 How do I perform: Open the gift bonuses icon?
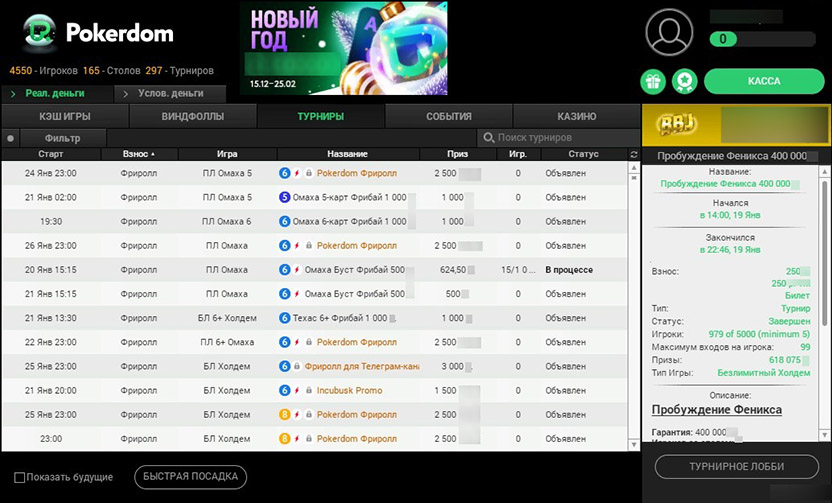(653, 82)
